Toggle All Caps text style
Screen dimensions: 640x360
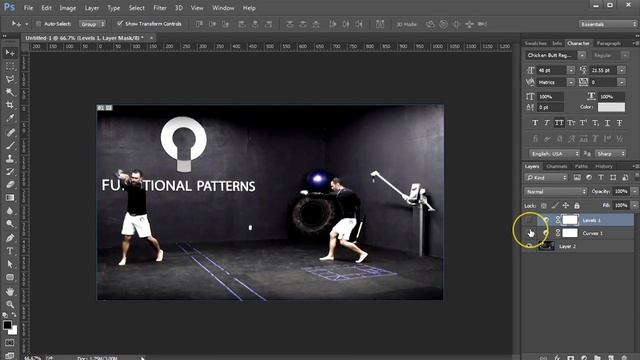coord(559,122)
